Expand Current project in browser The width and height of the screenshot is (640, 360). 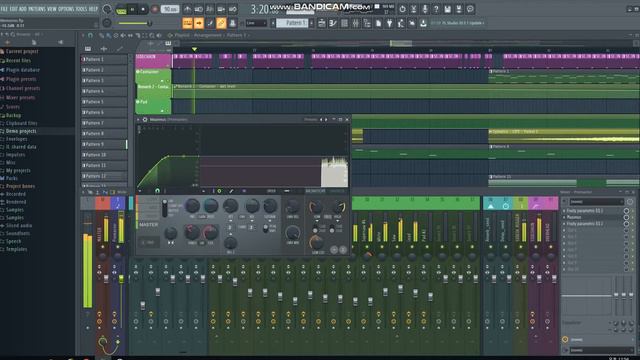pos(22,51)
